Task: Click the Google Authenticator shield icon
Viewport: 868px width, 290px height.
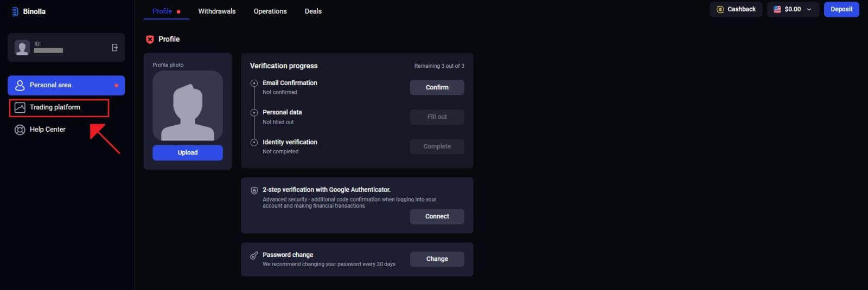Action: tap(254, 190)
